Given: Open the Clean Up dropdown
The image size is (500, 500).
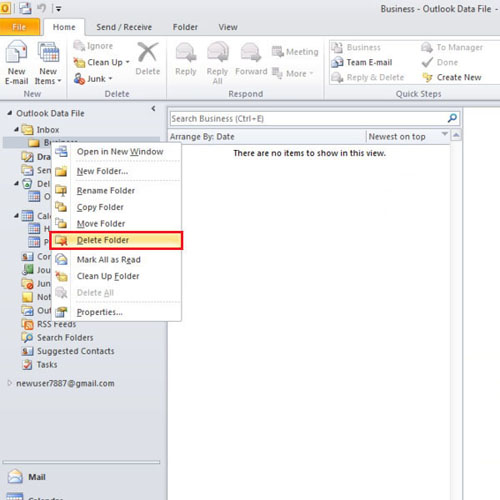Looking at the screenshot, I should 102,62.
